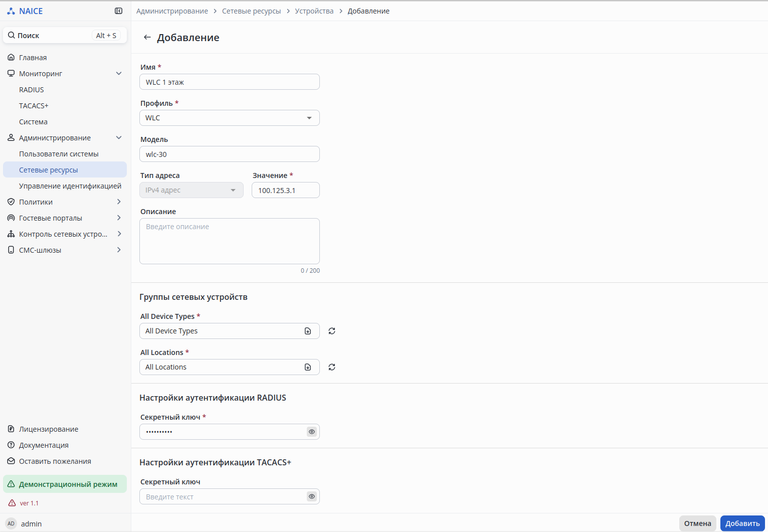
Task: Click the Описание text area
Action: [x=230, y=241]
